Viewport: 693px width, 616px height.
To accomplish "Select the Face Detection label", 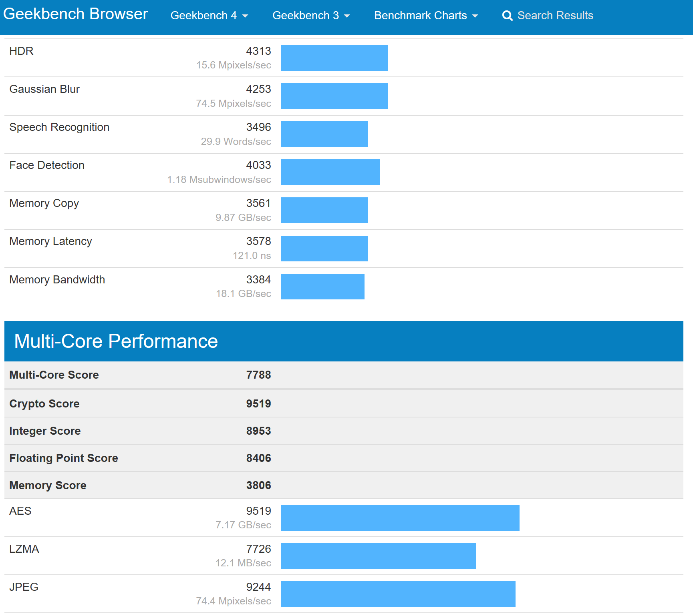I will 47,165.
